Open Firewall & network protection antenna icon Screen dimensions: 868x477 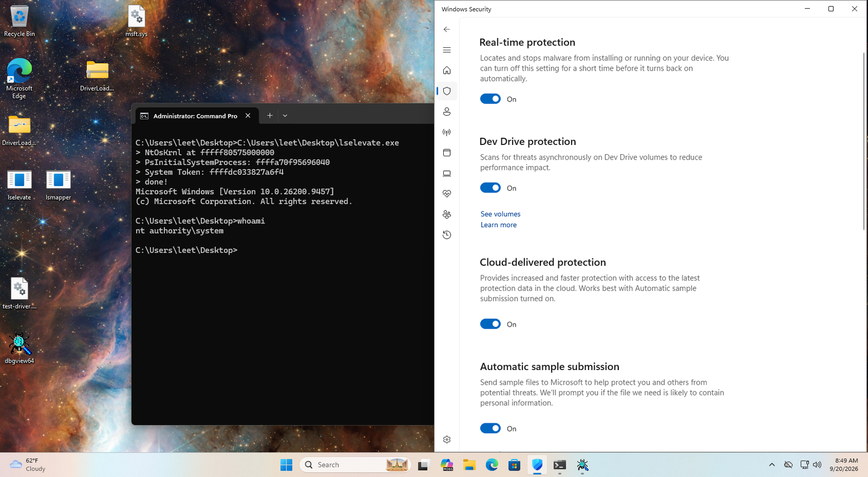coord(446,132)
